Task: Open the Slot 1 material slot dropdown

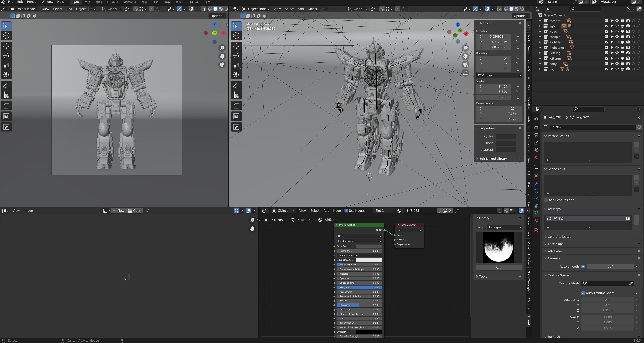Action: pyautogui.click(x=384, y=211)
